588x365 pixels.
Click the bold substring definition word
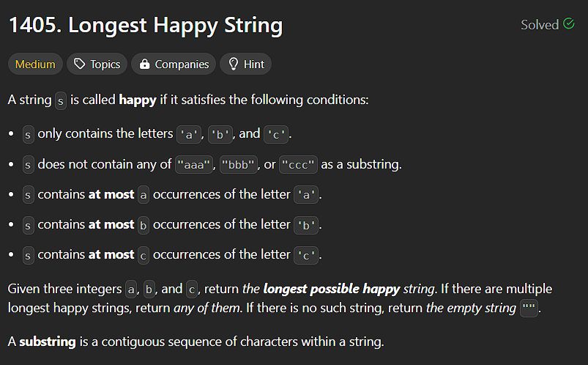point(48,342)
